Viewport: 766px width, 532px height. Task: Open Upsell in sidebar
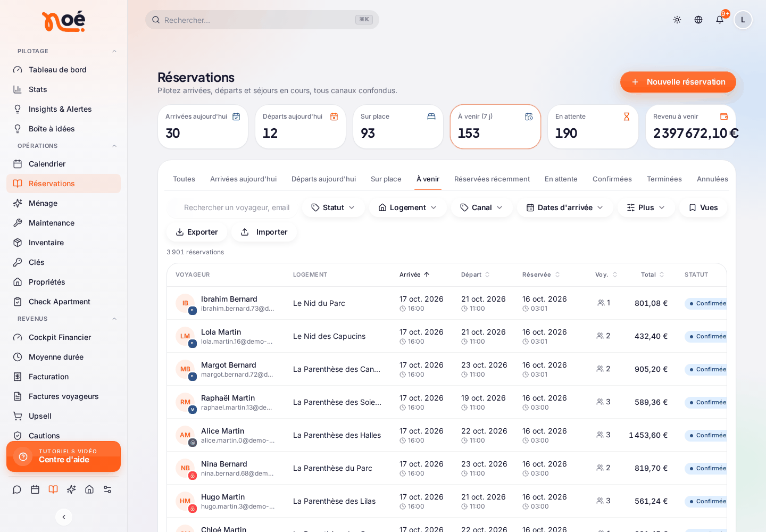pyautogui.click(x=63, y=416)
